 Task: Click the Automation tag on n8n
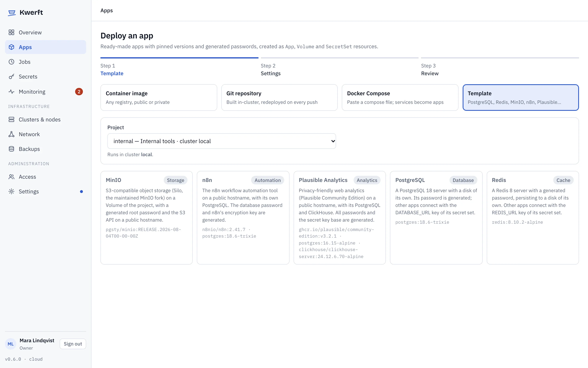(267, 180)
